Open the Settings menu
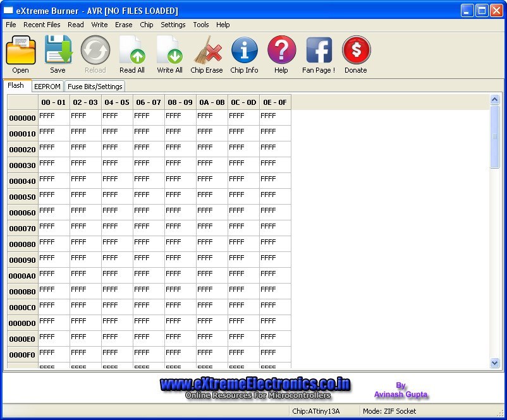This screenshot has width=507, height=420. [173, 25]
